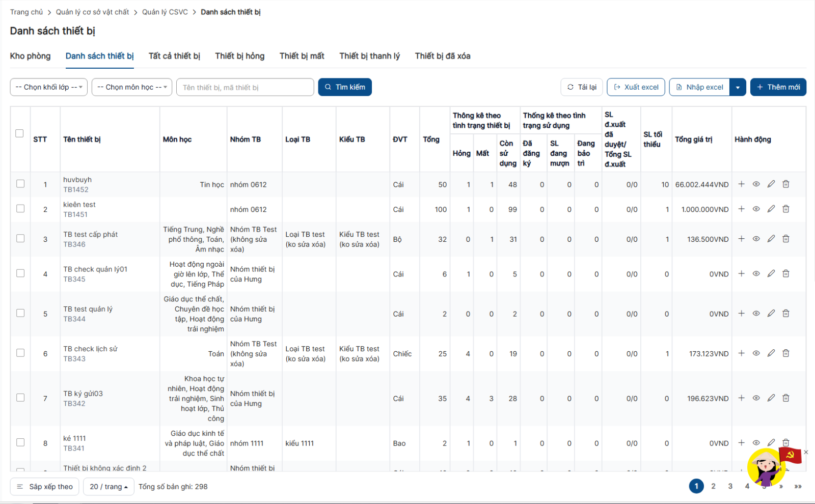
Task: Expand the Chọn môn học dropdown
Action: 132,87
